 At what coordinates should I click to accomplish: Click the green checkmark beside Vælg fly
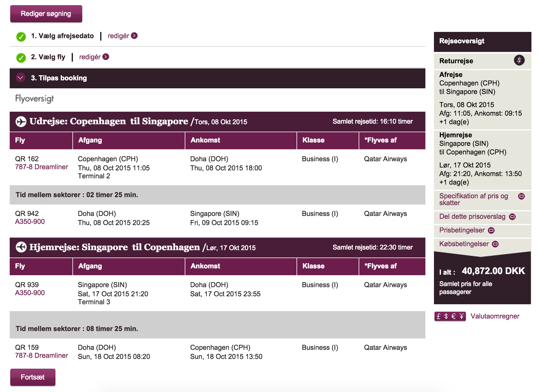[x=21, y=58]
